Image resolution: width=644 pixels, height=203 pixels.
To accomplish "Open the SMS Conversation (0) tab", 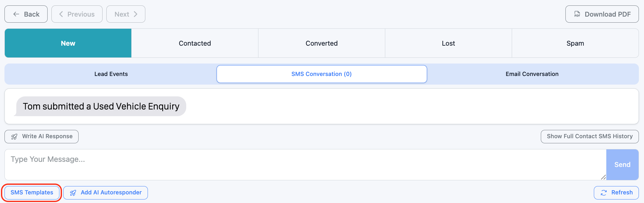I will coord(322,74).
